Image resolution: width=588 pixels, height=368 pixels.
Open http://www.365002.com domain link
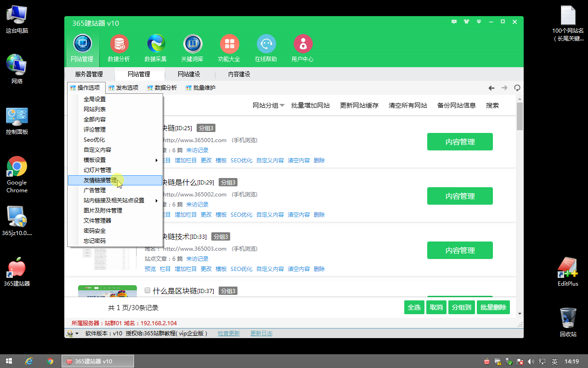coord(195,195)
